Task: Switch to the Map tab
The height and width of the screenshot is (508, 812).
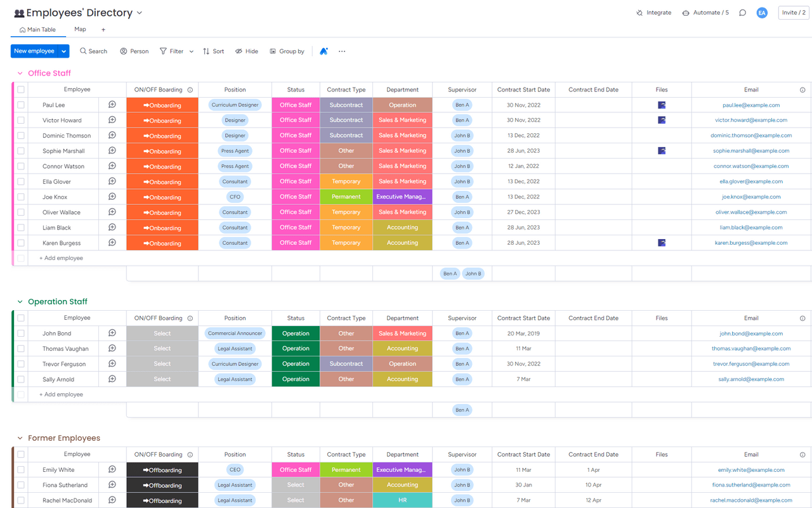Action: 80,30
